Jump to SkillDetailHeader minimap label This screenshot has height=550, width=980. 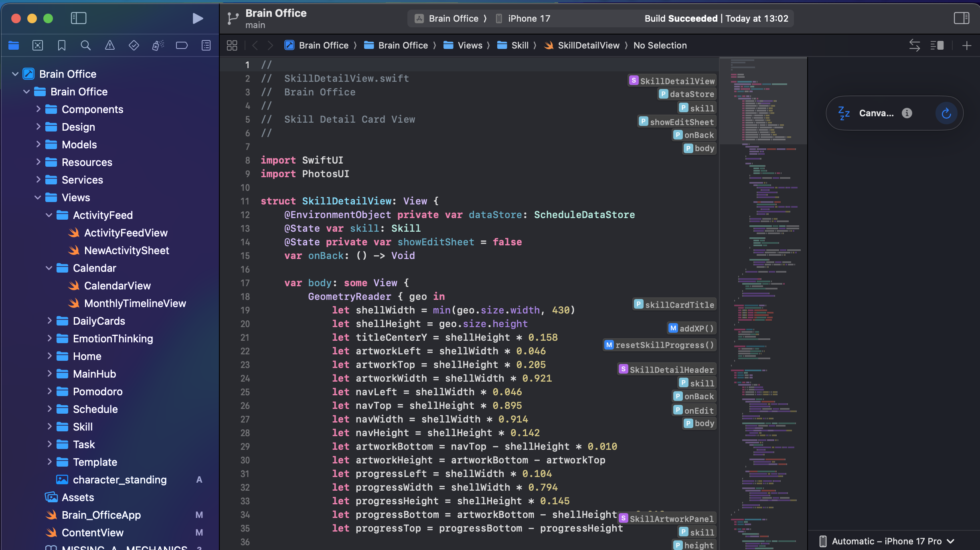coord(667,370)
